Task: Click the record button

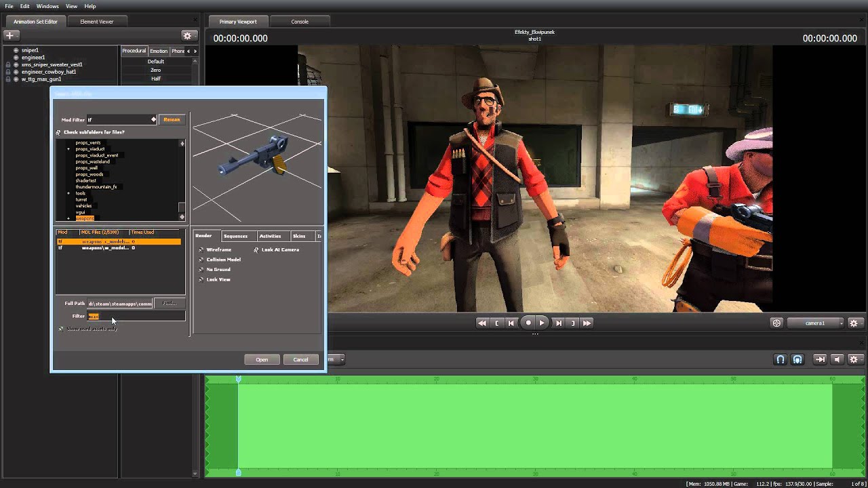Action: (528, 323)
